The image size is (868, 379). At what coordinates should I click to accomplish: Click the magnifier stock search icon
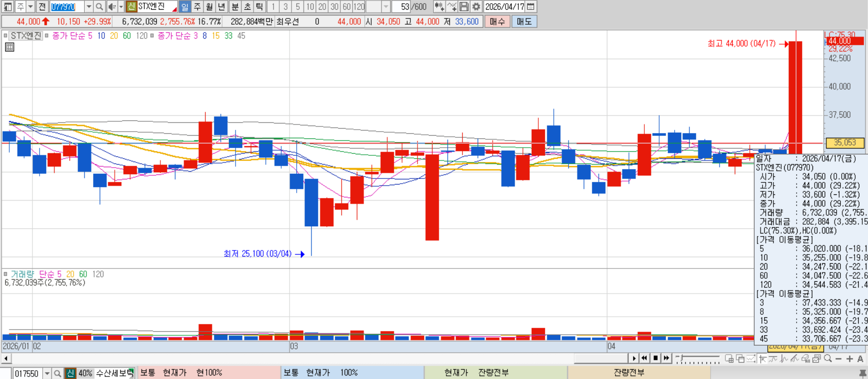[100, 7]
